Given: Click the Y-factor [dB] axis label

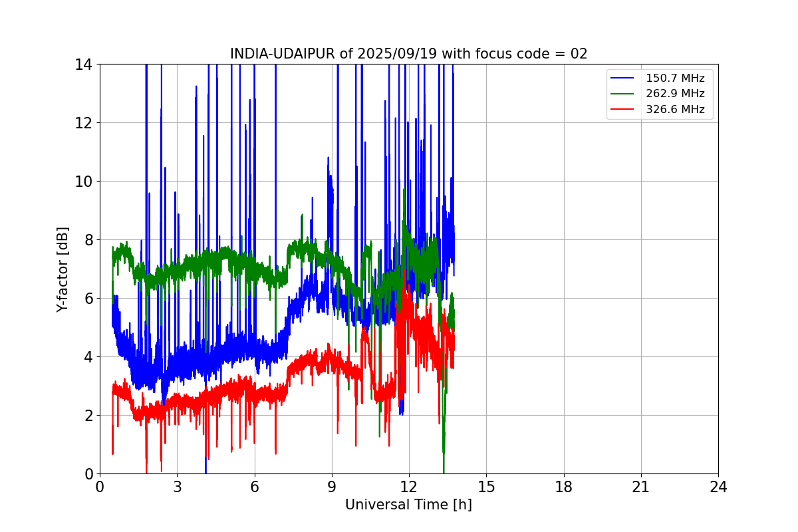Looking at the screenshot, I should [63, 269].
